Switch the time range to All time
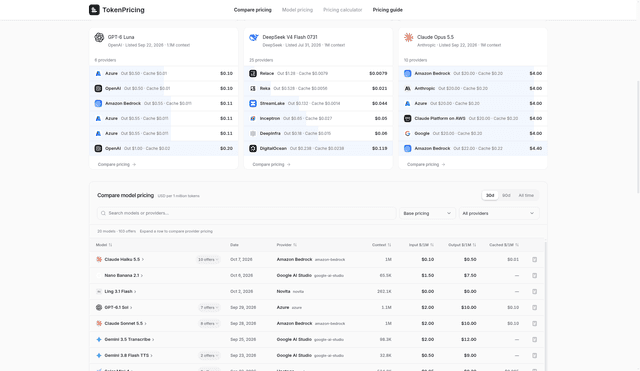 (x=526, y=195)
